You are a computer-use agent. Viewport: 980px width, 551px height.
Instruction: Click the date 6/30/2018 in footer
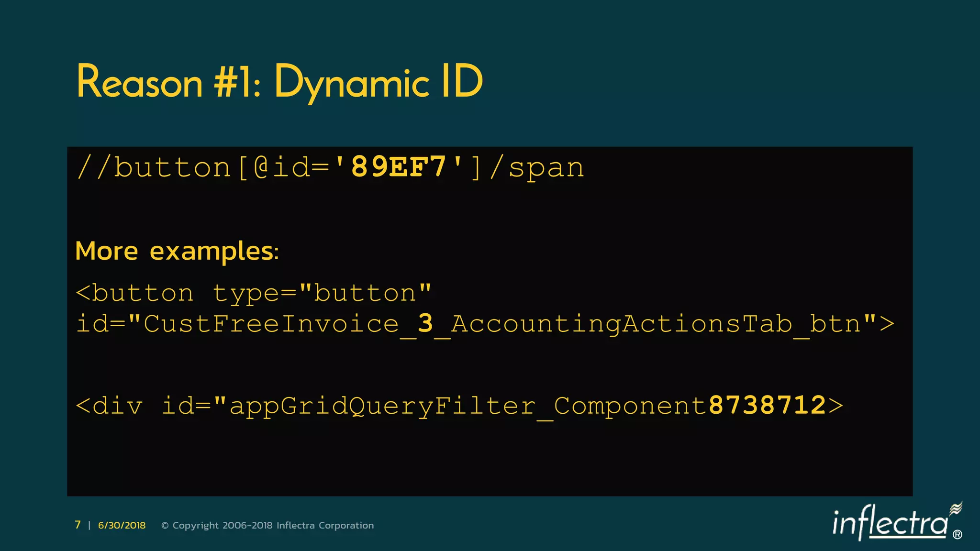pos(122,525)
